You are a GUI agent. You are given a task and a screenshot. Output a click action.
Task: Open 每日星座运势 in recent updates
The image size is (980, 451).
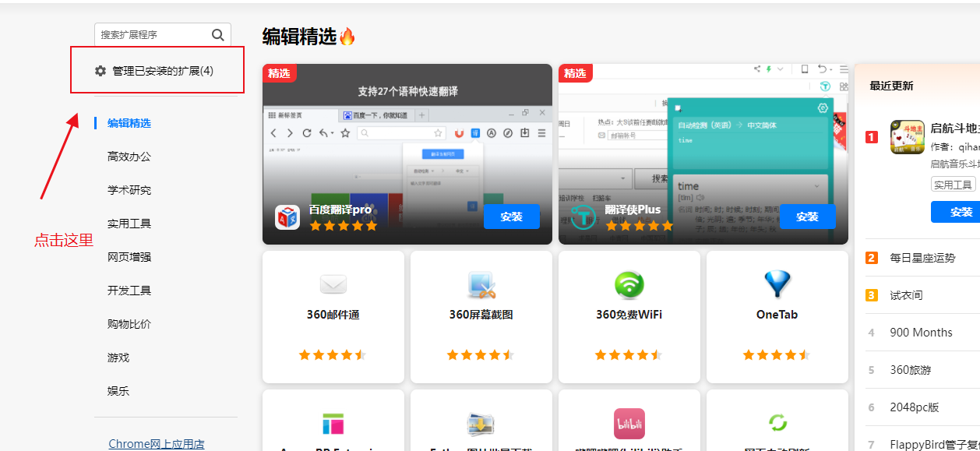pyautogui.click(x=922, y=258)
